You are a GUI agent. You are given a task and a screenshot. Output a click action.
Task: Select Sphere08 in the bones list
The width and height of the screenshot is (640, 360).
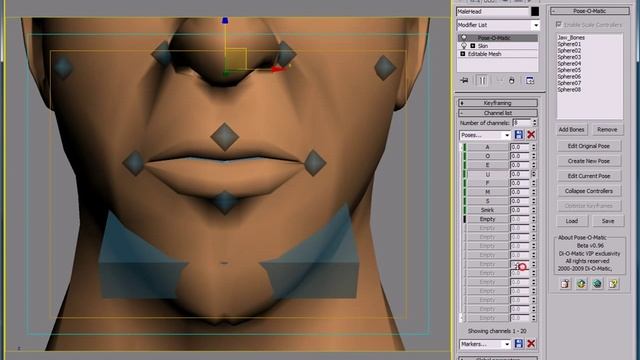569,89
